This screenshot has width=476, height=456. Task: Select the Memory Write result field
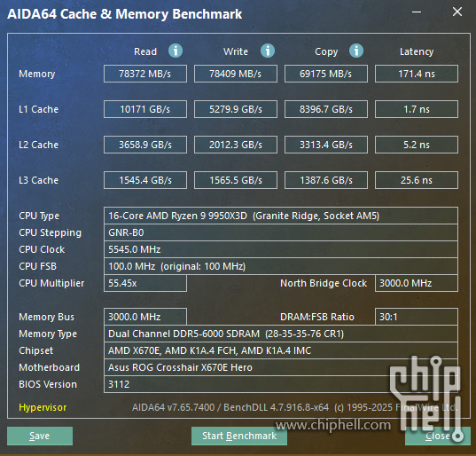click(236, 74)
